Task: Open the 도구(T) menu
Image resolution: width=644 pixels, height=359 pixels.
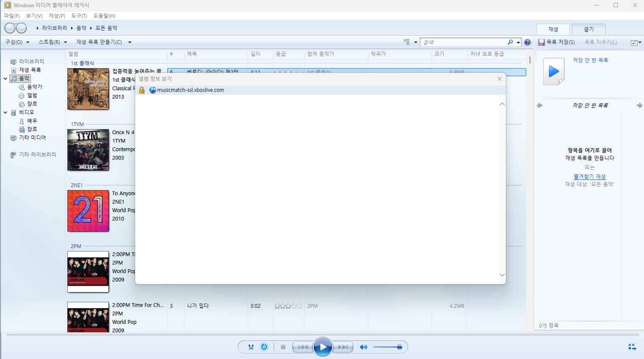Action: pyautogui.click(x=79, y=16)
